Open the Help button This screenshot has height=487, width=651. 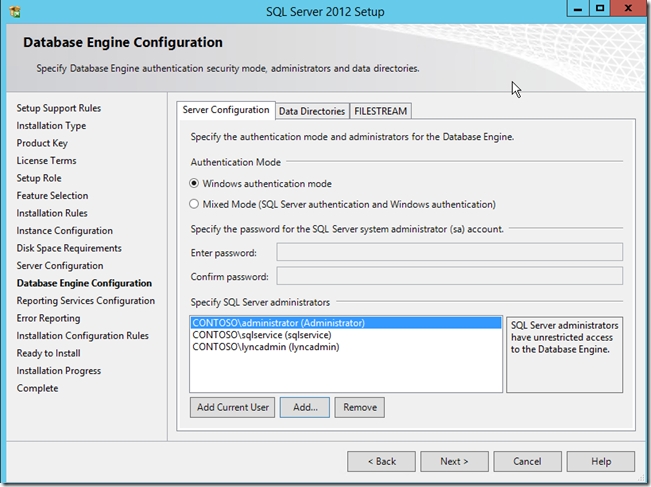(x=601, y=461)
